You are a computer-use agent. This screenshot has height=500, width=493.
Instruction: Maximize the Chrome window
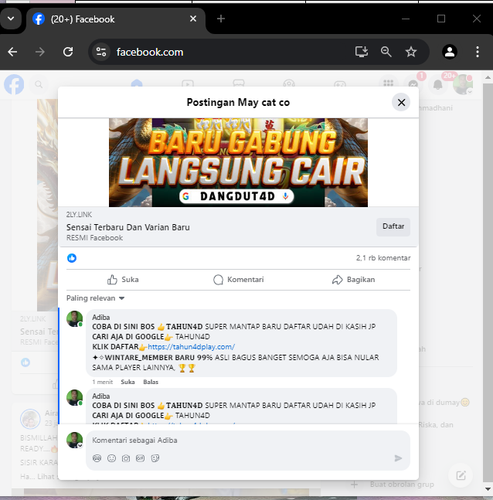click(x=441, y=19)
